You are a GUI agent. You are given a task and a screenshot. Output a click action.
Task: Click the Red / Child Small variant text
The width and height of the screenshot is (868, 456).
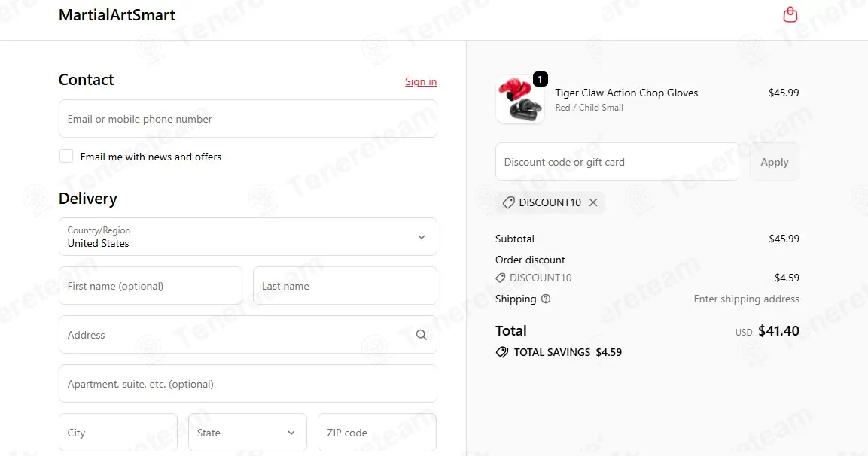tap(589, 108)
